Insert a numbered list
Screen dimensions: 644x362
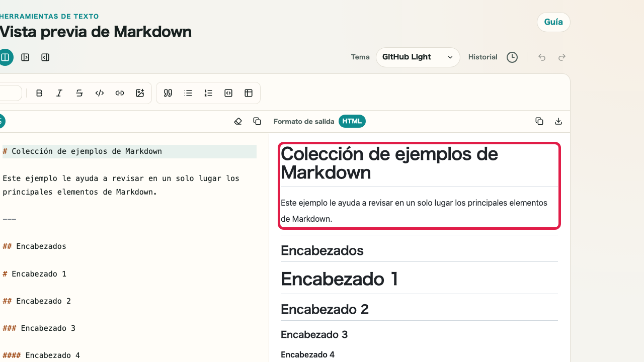coord(208,93)
